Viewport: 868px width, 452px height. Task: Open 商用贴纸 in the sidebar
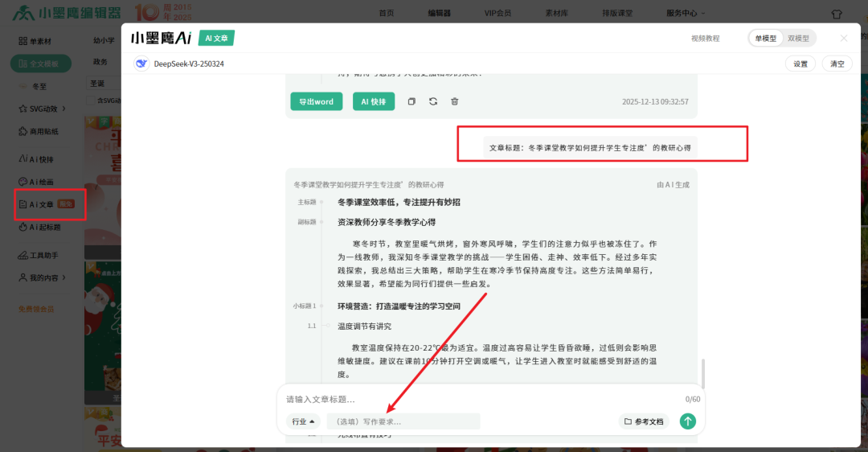tap(39, 131)
